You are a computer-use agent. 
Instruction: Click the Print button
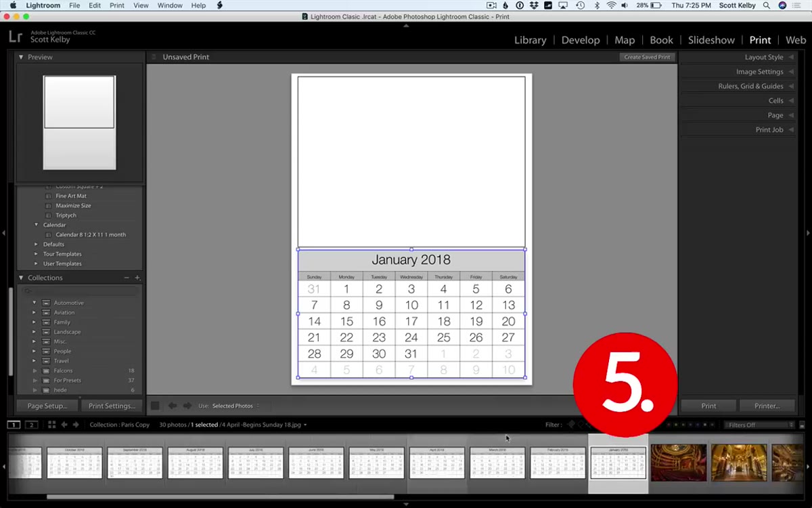tap(708, 406)
